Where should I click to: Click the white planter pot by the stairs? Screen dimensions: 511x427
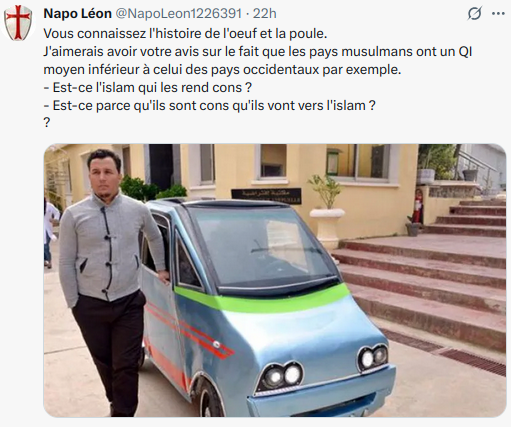pos(327,228)
